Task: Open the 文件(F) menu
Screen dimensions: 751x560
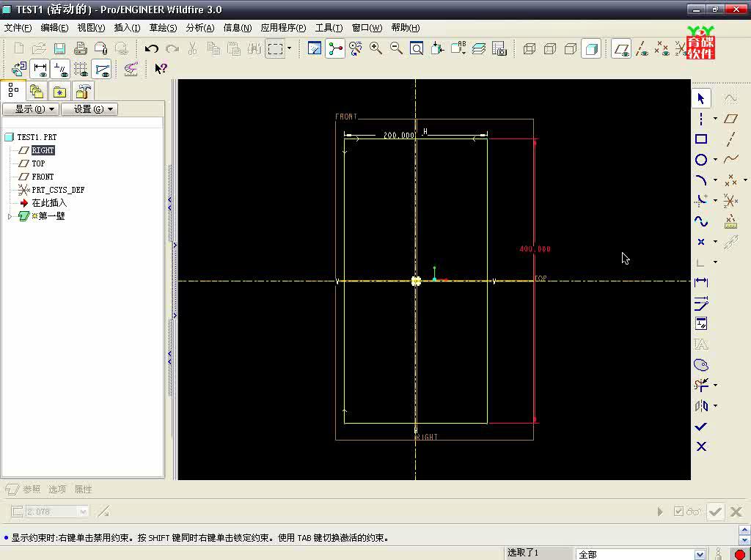Action: pos(18,28)
